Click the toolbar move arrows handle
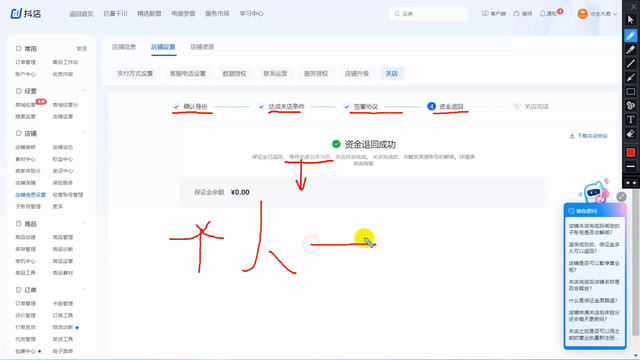Screen dimensions: 640x360 click(631, 183)
